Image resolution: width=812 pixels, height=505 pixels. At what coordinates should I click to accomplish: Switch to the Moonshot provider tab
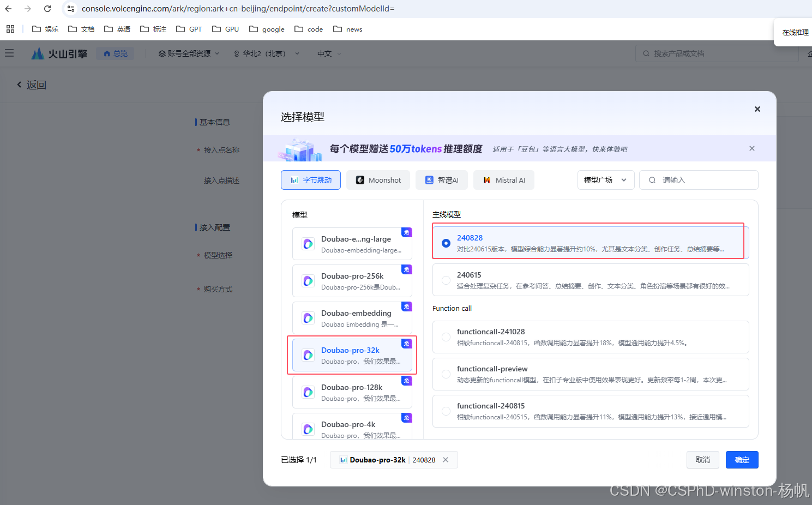pos(378,180)
